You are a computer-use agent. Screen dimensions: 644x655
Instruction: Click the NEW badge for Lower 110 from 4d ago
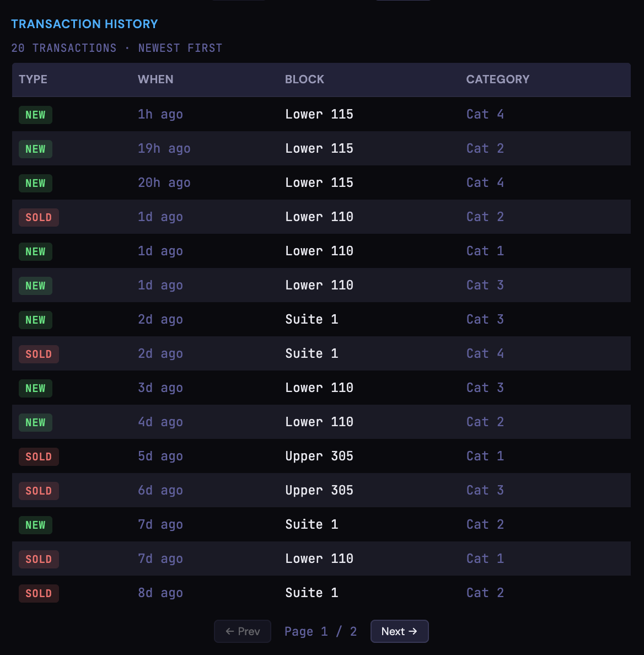pos(35,422)
